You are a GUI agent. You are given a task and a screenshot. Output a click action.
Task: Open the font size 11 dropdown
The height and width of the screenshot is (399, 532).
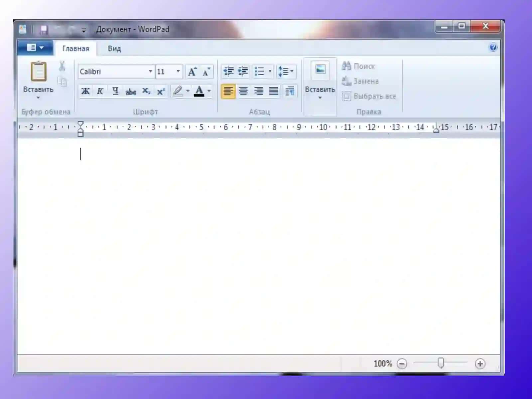pos(178,71)
